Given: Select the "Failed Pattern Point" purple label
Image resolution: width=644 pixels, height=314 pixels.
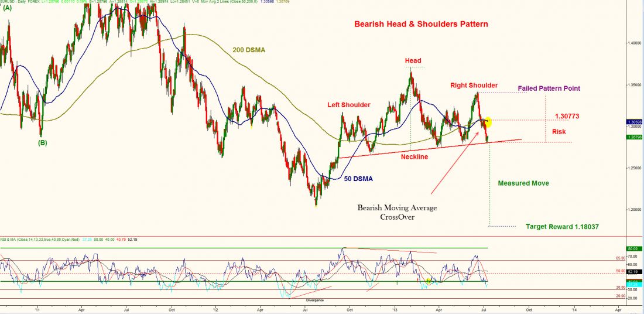Looking at the screenshot, I should tap(549, 88).
